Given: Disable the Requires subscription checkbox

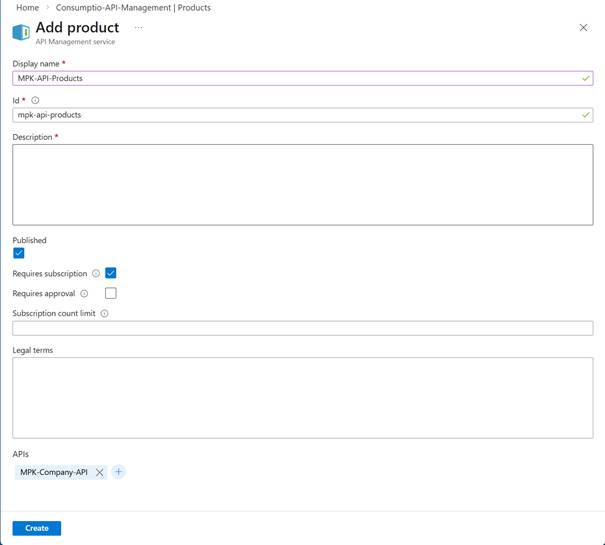Looking at the screenshot, I should tap(111, 273).
